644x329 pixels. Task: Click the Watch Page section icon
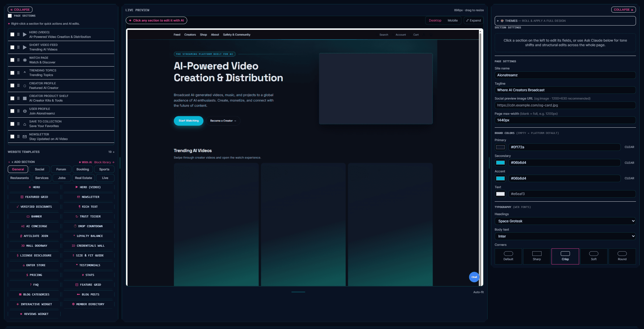point(25,60)
